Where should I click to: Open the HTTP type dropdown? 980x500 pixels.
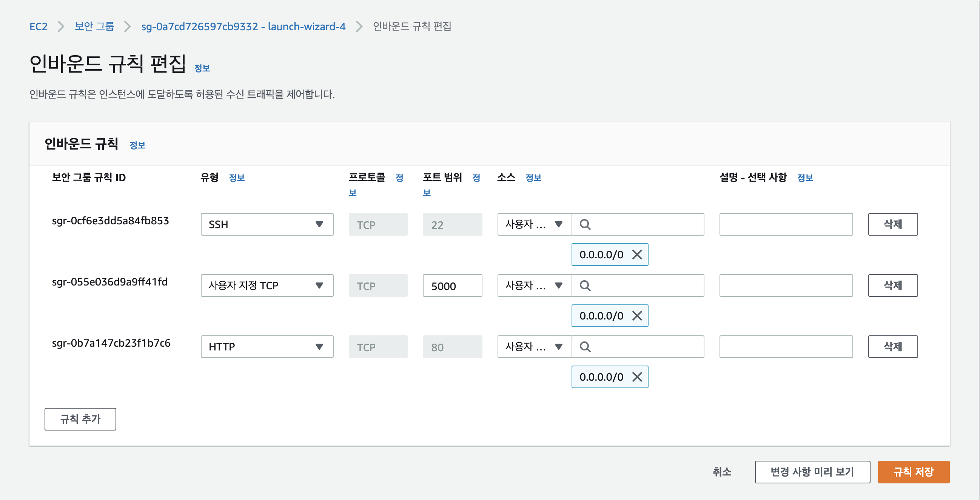coord(267,347)
